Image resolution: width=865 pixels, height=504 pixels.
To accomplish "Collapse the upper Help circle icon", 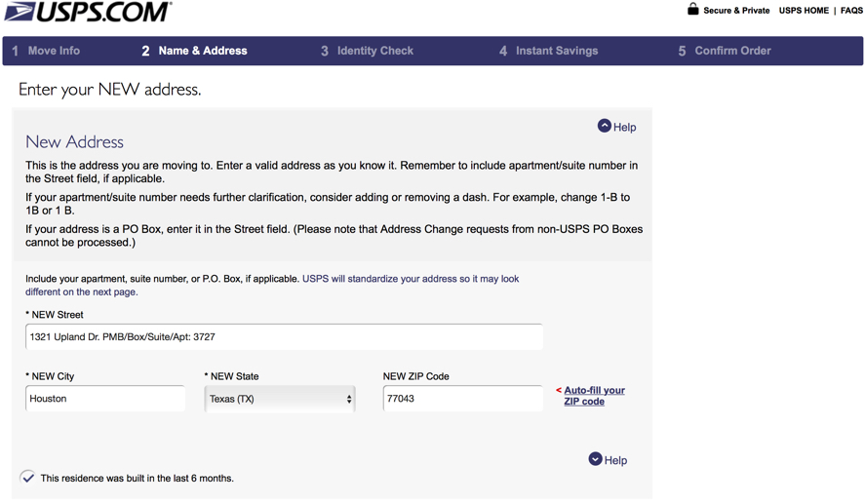I will (605, 127).
